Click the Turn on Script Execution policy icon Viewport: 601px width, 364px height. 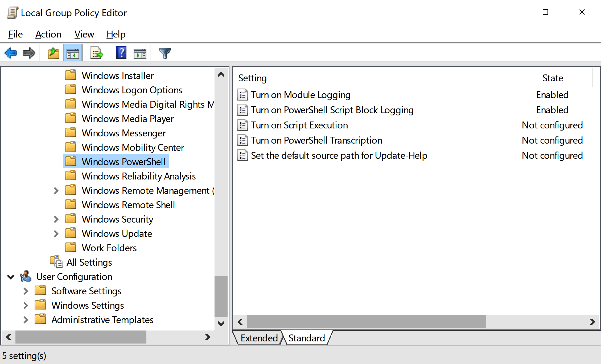click(242, 125)
